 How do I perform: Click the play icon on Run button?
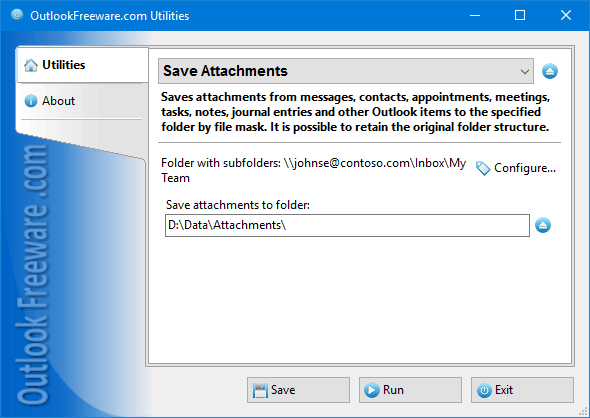[x=372, y=390]
